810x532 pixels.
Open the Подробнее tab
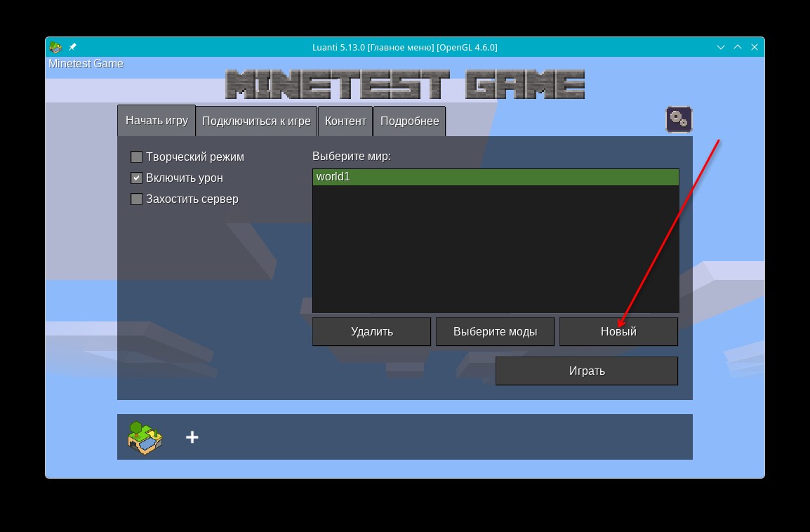pos(410,121)
